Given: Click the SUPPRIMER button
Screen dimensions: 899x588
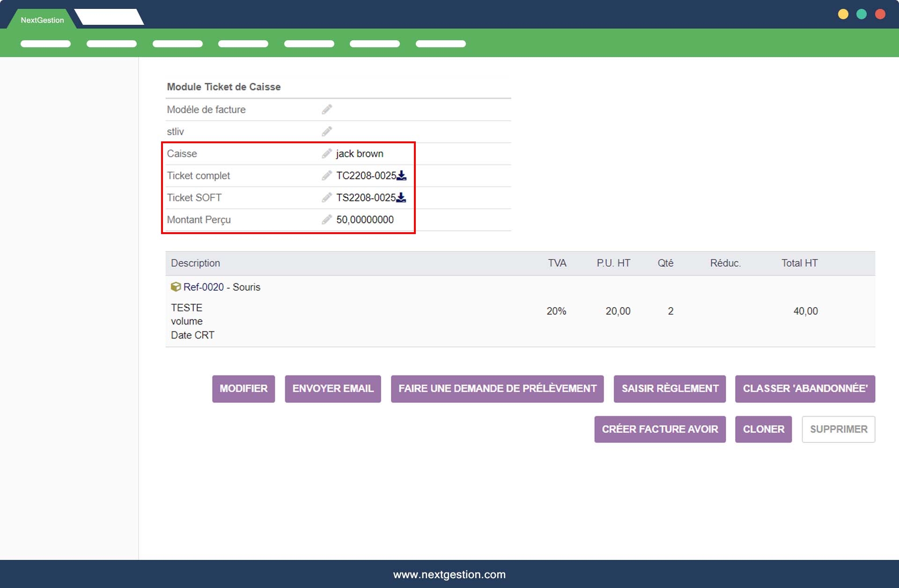Looking at the screenshot, I should pos(838,429).
